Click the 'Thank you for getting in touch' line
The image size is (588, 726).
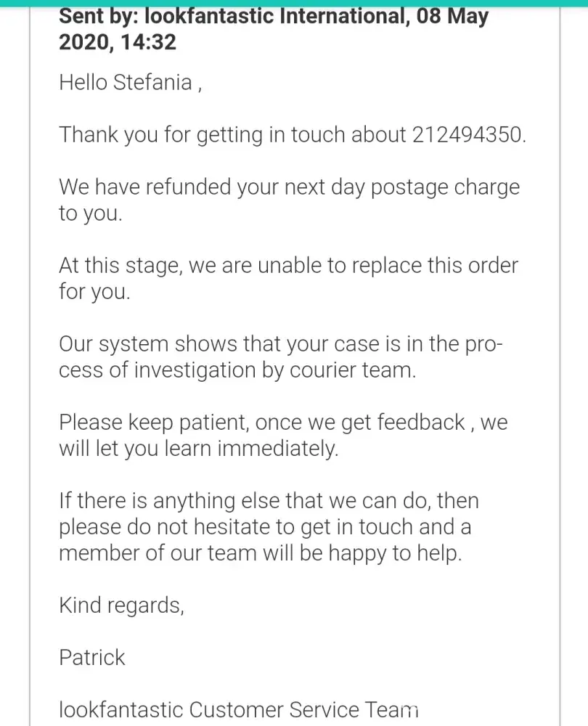click(232, 134)
